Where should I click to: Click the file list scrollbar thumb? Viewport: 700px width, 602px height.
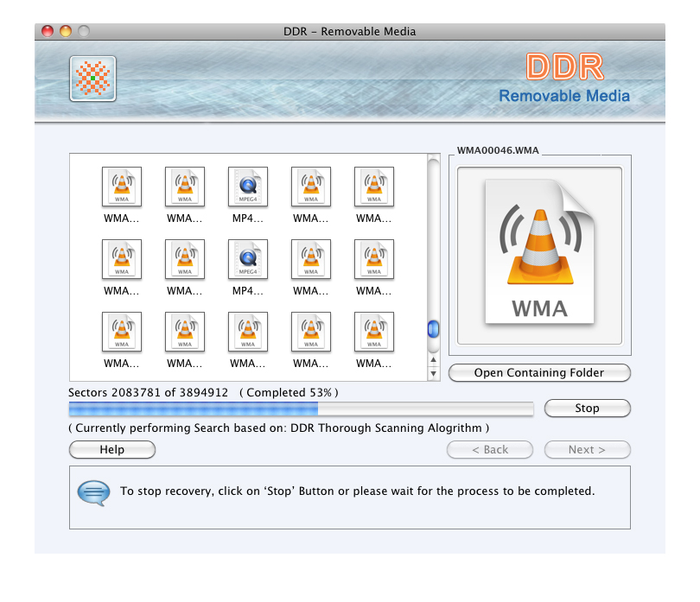click(433, 329)
